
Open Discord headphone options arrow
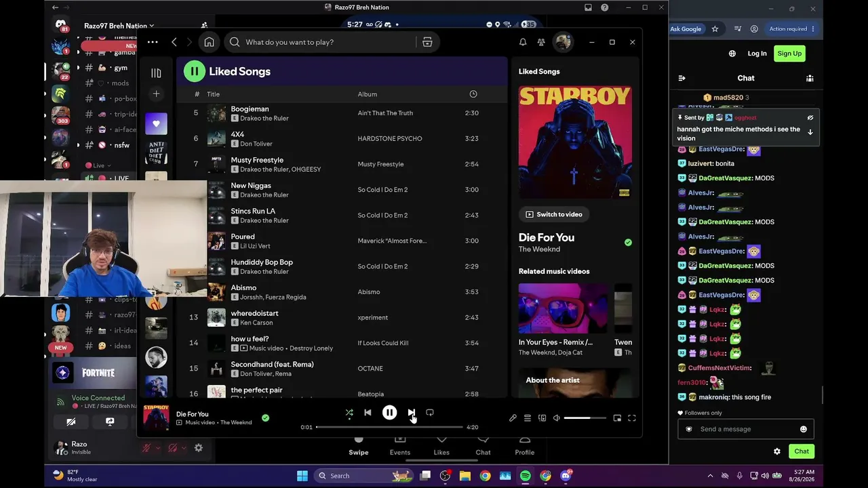[184, 448]
